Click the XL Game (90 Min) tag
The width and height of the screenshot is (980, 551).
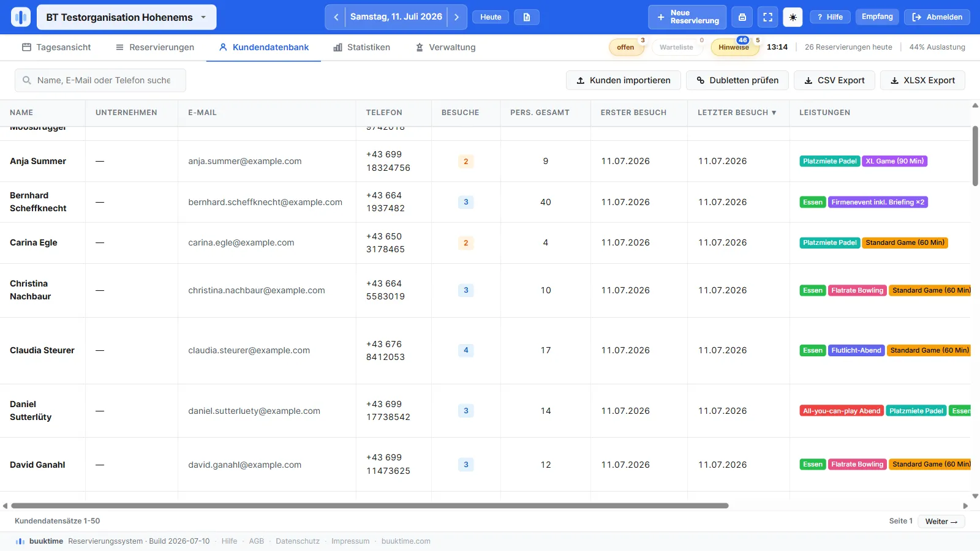pyautogui.click(x=894, y=161)
